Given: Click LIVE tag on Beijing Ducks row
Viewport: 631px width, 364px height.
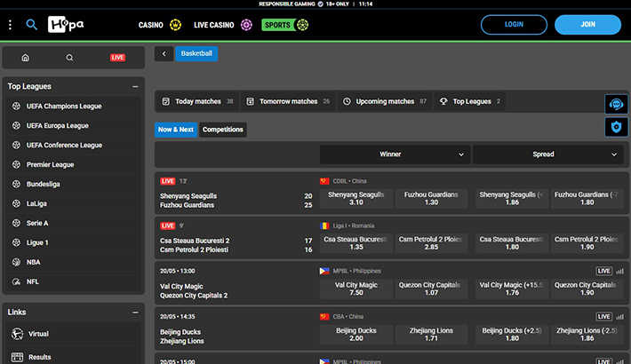Looking at the screenshot, I should click(604, 317).
